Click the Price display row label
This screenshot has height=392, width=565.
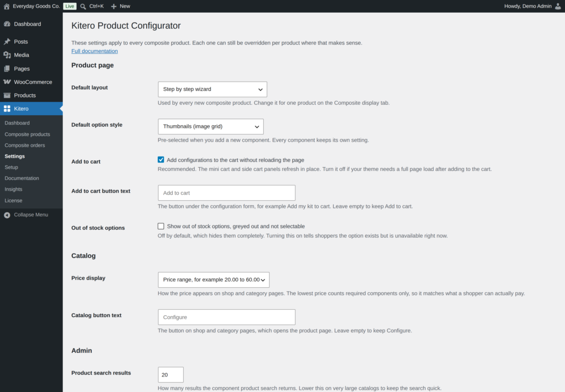tap(88, 278)
